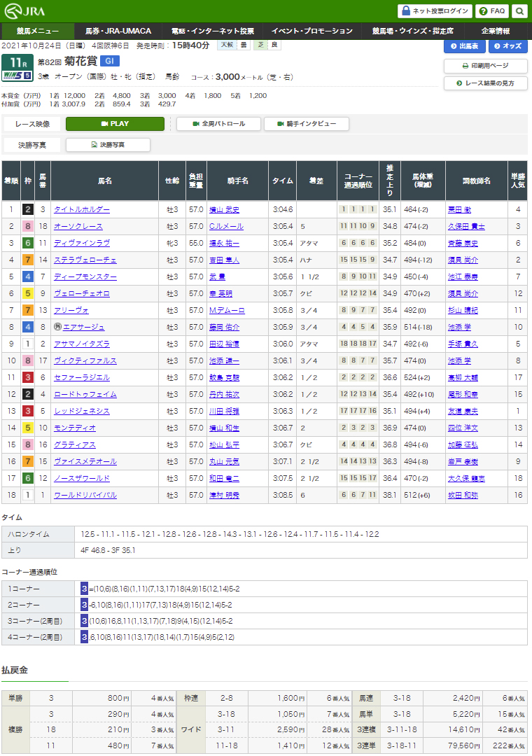
Task: Open the イベント・プロモーション menu
Action: [311, 31]
